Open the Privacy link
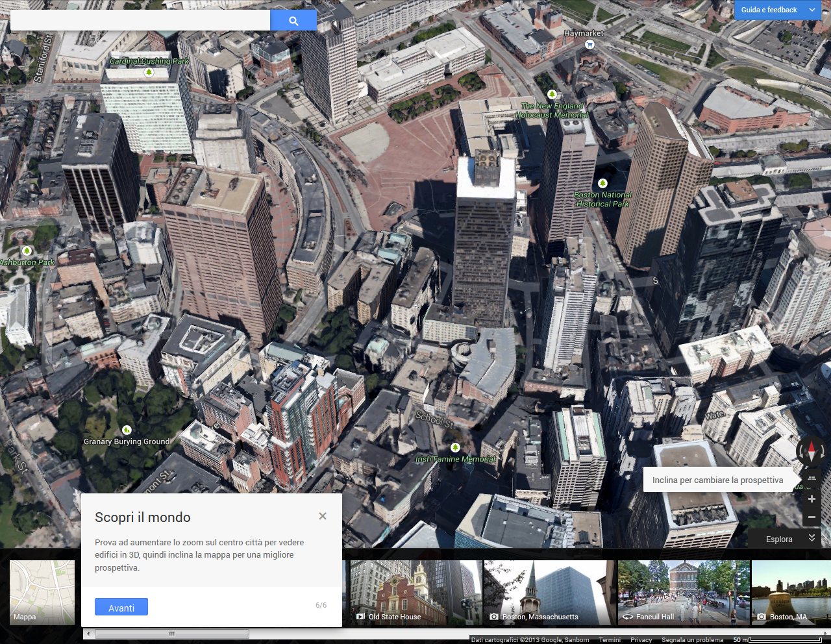This screenshot has width=831, height=644. [641, 640]
